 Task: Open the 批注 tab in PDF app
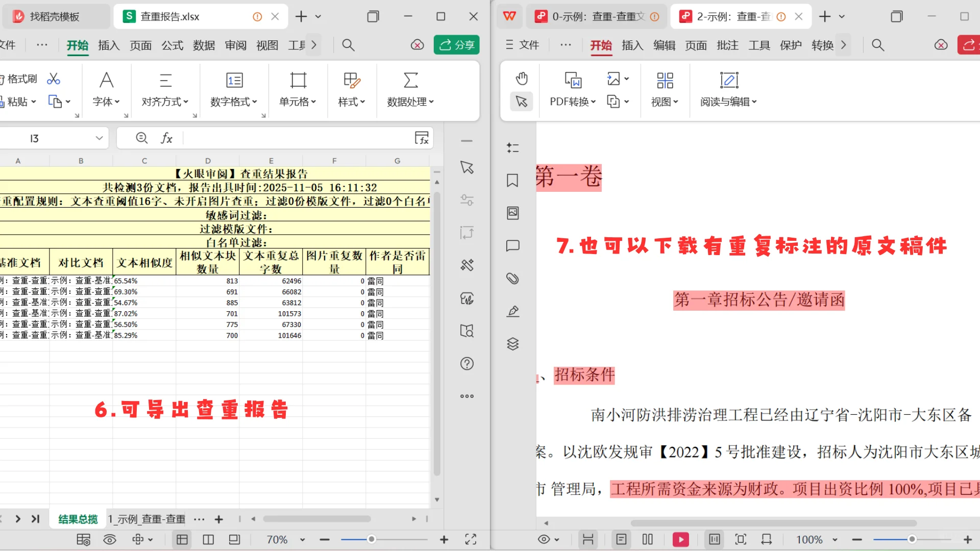pyautogui.click(x=727, y=45)
